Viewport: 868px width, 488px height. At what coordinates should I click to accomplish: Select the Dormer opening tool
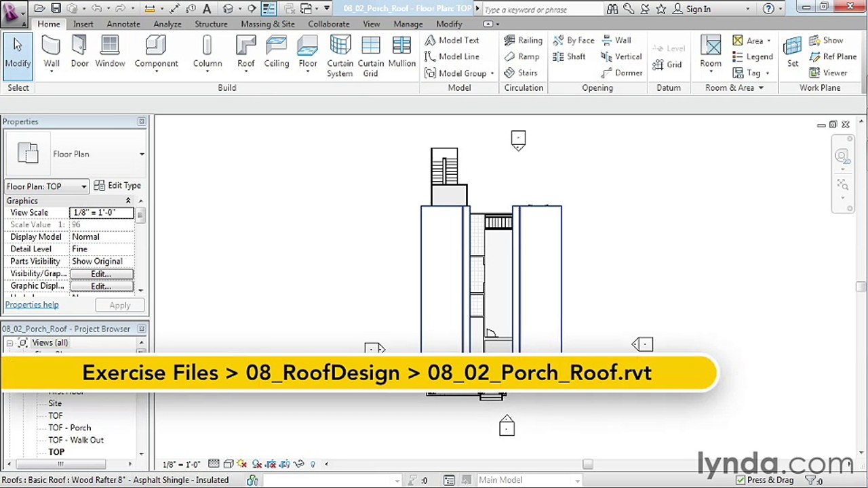(x=622, y=73)
